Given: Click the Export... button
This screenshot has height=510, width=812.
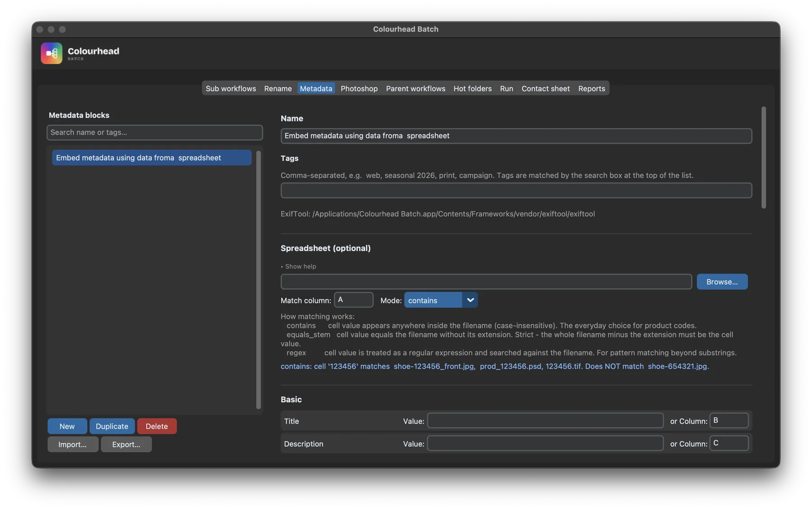Looking at the screenshot, I should (x=126, y=444).
